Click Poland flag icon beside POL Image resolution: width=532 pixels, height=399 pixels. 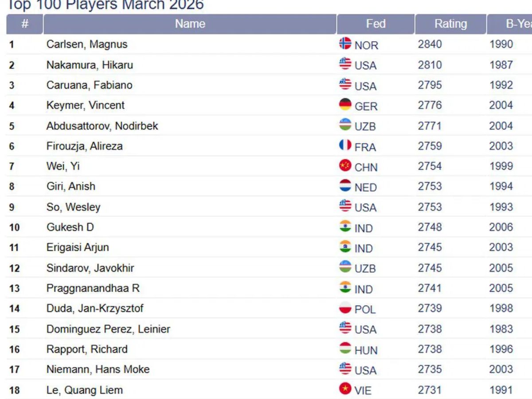tap(345, 308)
